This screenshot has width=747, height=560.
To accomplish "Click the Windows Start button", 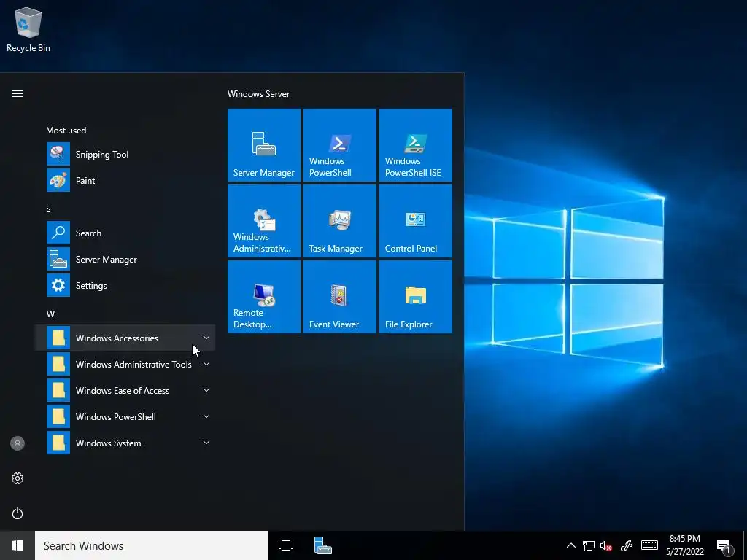I will (18, 545).
